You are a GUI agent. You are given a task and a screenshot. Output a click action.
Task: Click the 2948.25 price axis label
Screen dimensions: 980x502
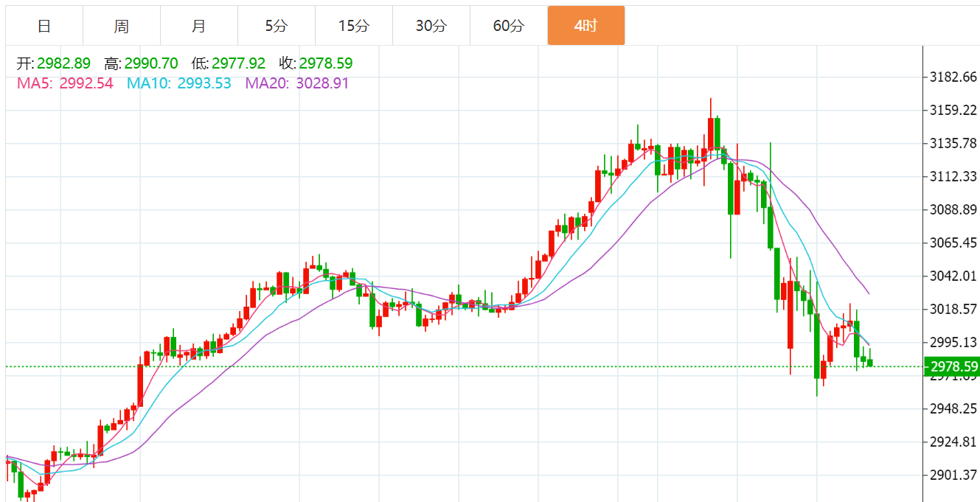(953, 408)
